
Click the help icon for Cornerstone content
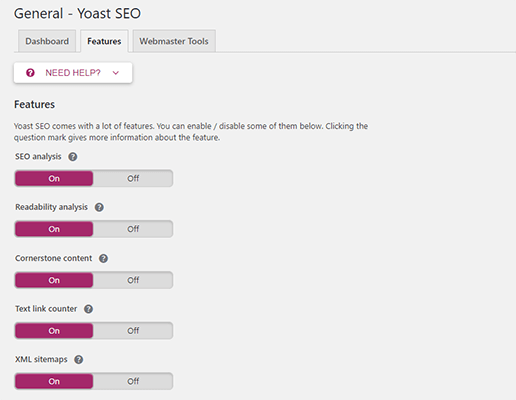pyautogui.click(x=103, y=258)
